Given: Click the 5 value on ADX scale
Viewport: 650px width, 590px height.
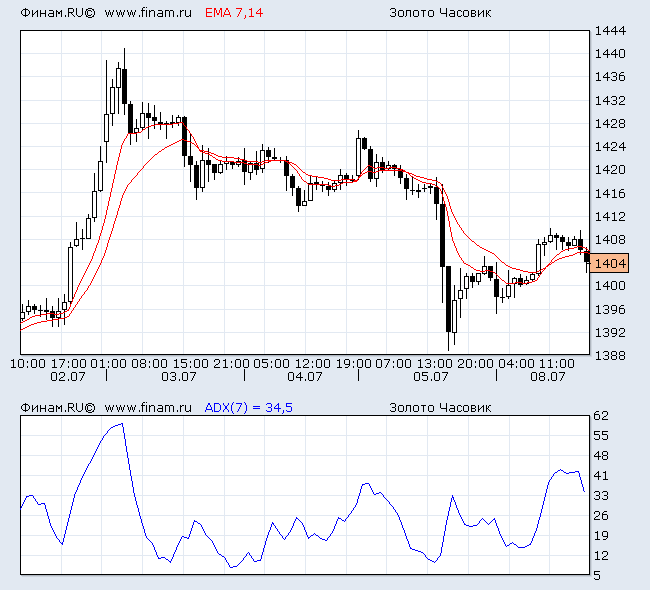Looking at the screenshot, I should [x=597, y=575].
